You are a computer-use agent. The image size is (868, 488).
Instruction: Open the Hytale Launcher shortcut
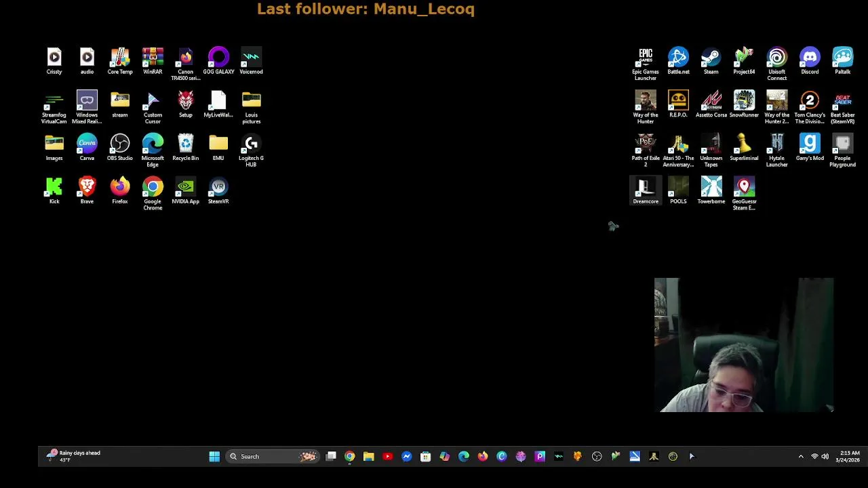click(x=777, y=150)
